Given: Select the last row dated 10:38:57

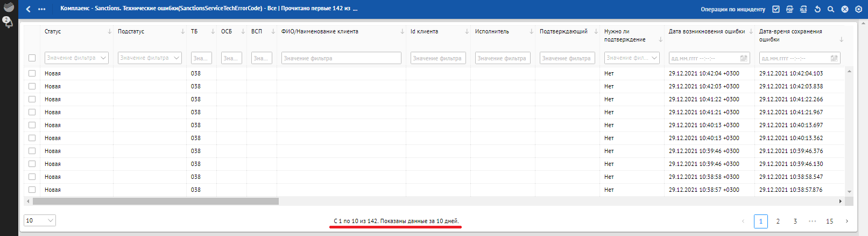Looking at the screenshot, I should [x=32, y=190].
